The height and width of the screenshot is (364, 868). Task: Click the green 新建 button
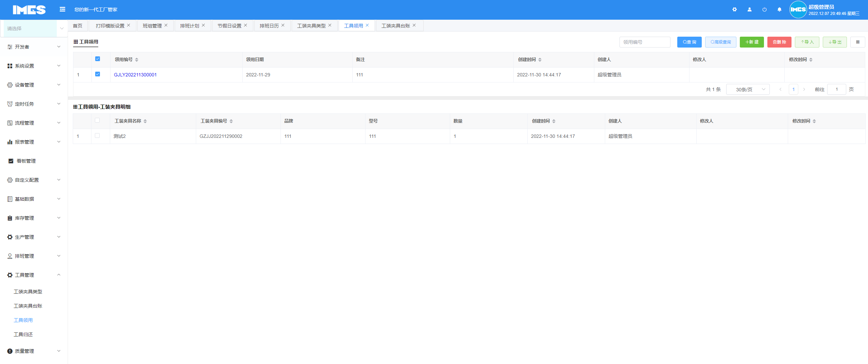[x=752, y=42]
